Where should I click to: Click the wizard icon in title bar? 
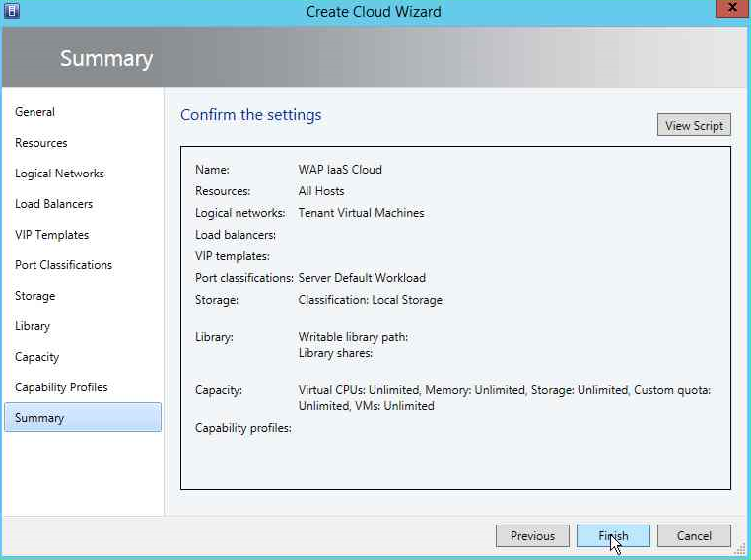click(x=12, y=10)
